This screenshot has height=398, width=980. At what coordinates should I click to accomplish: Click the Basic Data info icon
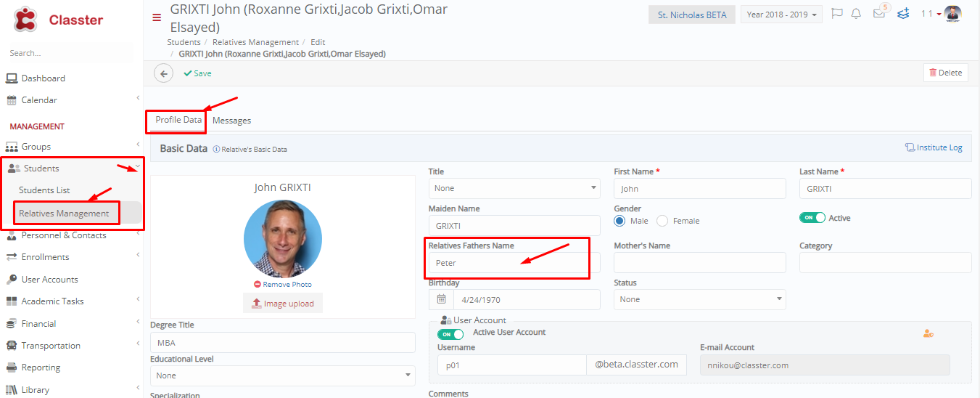coord(216,149)
